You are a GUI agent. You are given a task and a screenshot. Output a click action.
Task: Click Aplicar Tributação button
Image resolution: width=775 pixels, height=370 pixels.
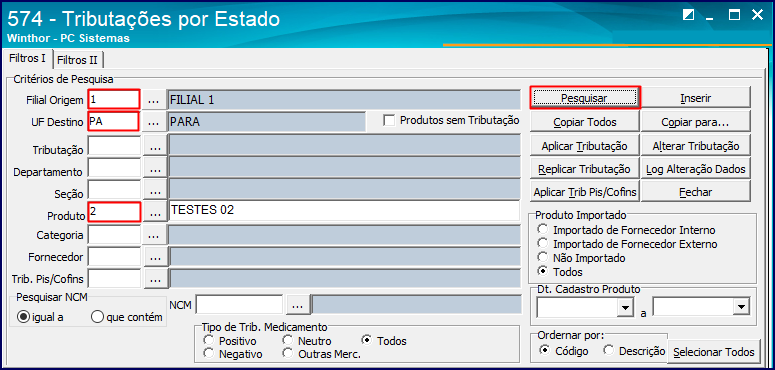[x=585, y=146]
